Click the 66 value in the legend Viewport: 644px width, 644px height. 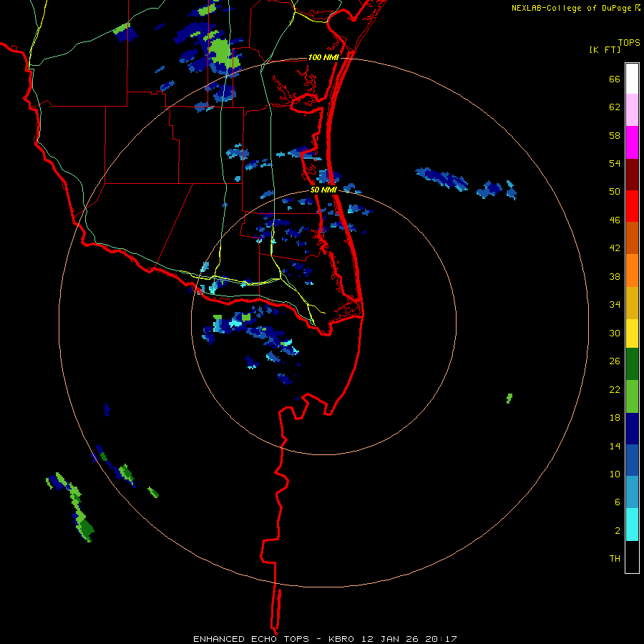coord(615,79)
